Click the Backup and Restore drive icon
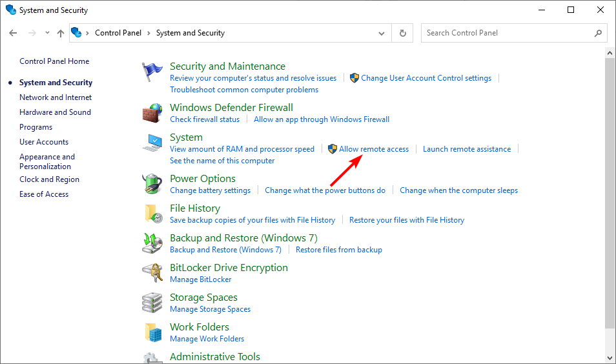 pyautogui.click(x=152, y=243)
